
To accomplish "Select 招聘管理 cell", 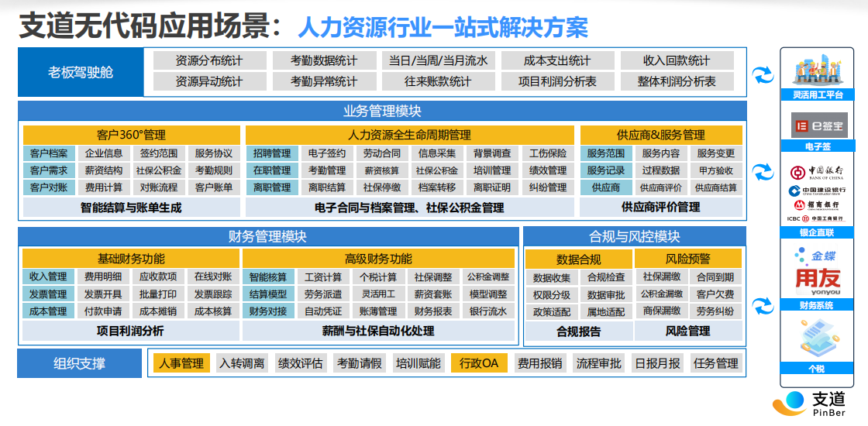I will click(x=272, y=153).
